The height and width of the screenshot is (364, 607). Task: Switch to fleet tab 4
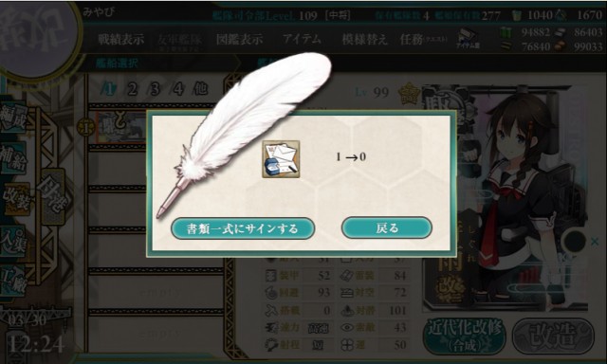[177, 89]
